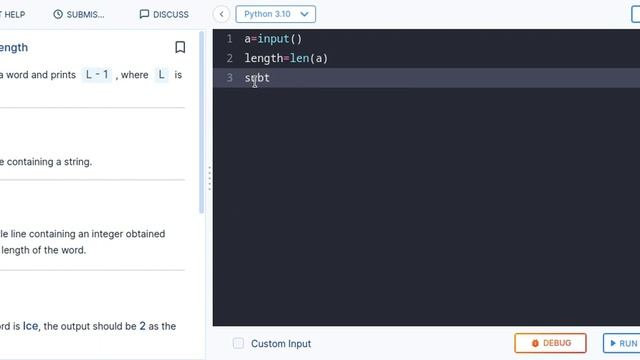
Task: Open the Python 3.10 language dropdown
Action: point(276,14)
